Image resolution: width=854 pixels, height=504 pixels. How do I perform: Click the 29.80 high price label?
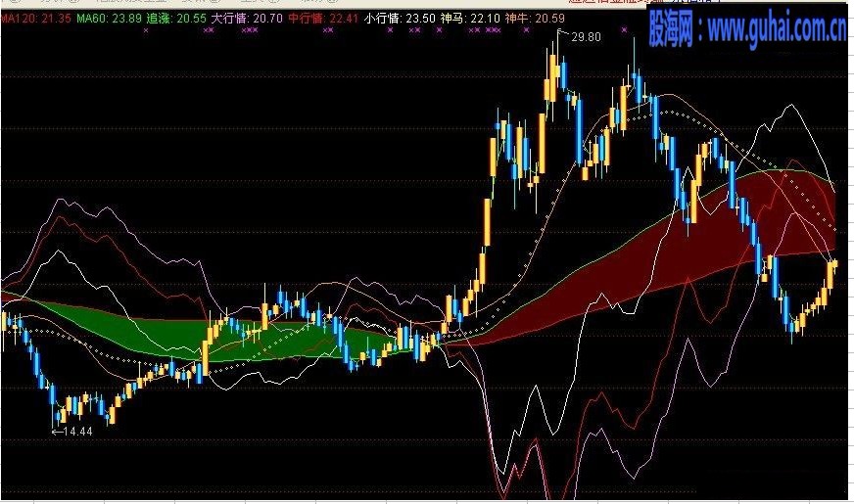[x=586, y=37]
